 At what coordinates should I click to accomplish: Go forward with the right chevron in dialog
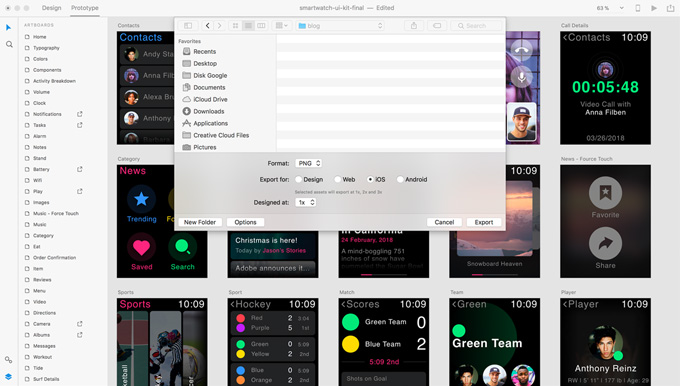(219, 26)
